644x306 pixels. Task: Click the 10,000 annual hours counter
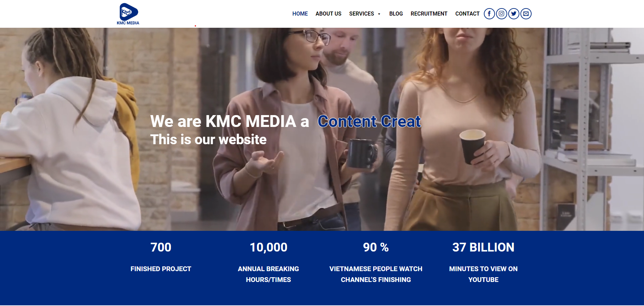(268, 247)
